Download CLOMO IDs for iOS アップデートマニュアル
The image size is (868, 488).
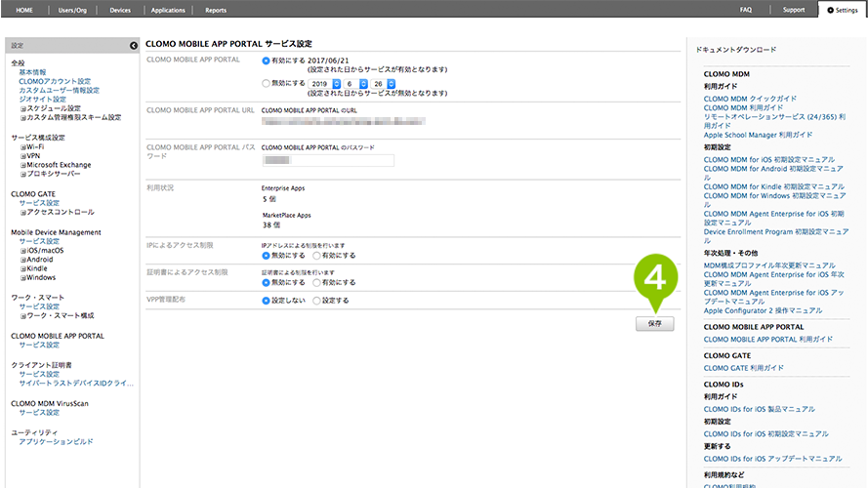click(x=772, y=460)
